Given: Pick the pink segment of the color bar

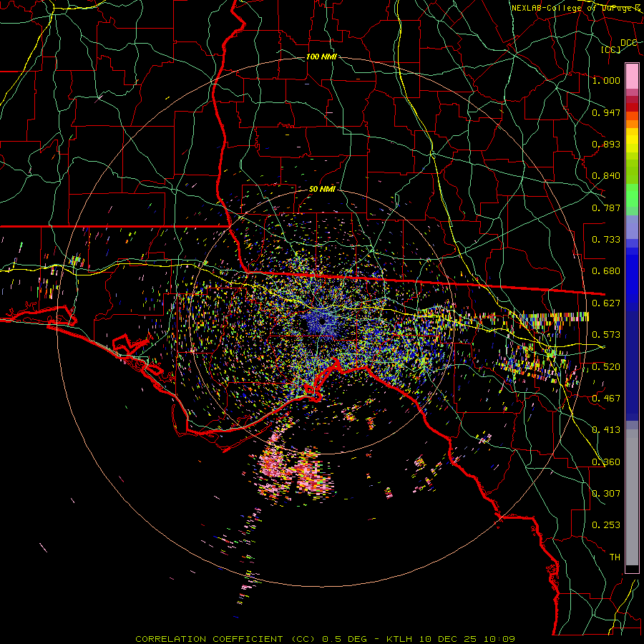Looking at the screenshot, I should [x=632, y=76].
